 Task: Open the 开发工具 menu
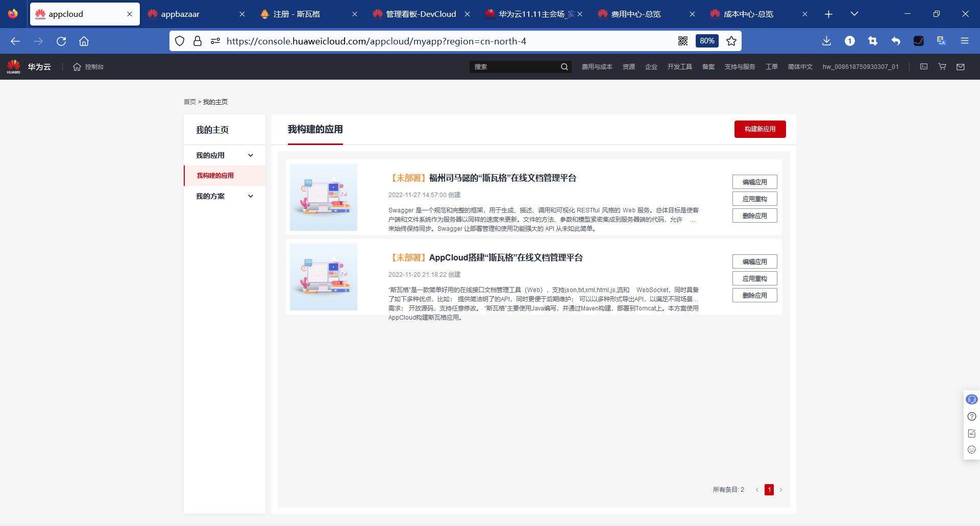tap(679, 67)
